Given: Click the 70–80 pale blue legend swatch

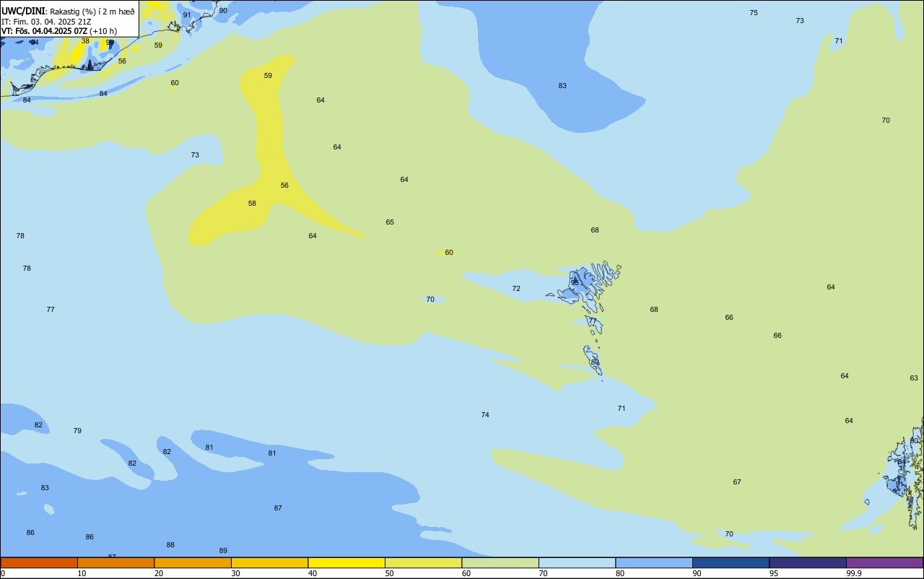Looking at the screenshot, I should pos(577,562).
